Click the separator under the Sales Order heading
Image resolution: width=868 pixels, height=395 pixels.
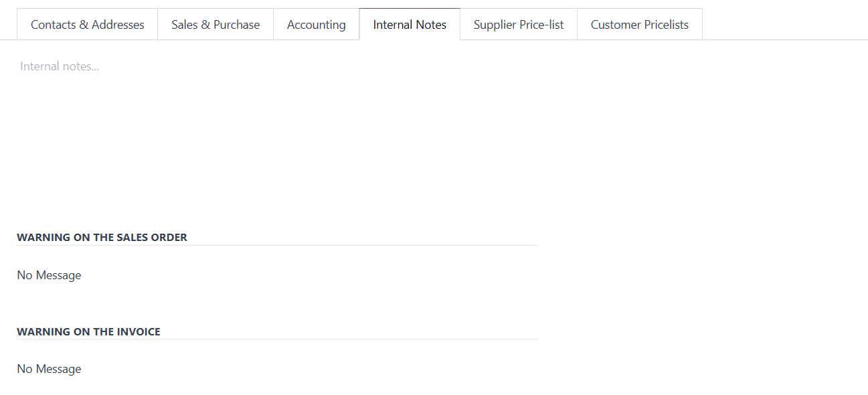pos(276,246)
